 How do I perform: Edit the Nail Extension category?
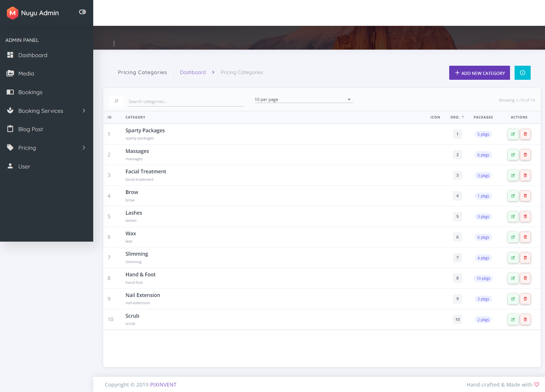click(x=513, y=299)
